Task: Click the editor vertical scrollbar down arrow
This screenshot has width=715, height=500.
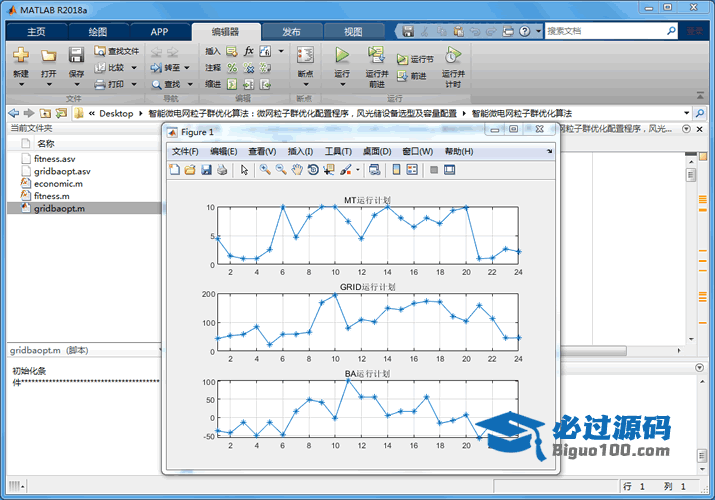Action: pyautogui.click(x=691, y=339)
